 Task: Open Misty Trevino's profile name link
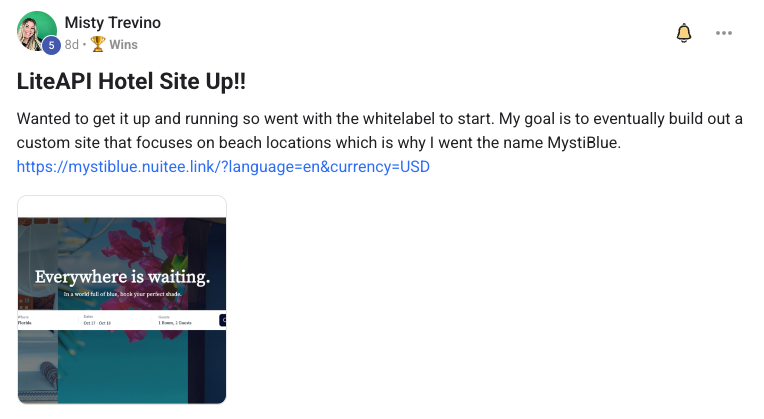point(112,23)
